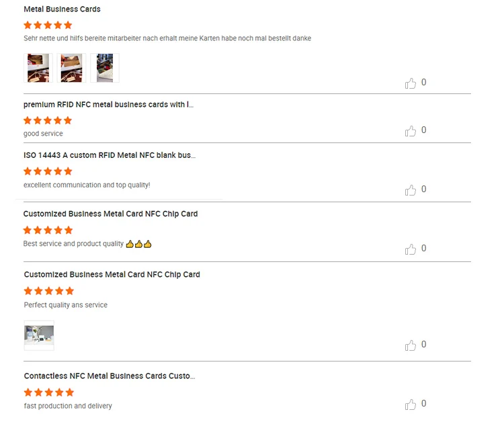
Task: Open third photo in Metal Business Cards review
Action: (x=105, y=68)
